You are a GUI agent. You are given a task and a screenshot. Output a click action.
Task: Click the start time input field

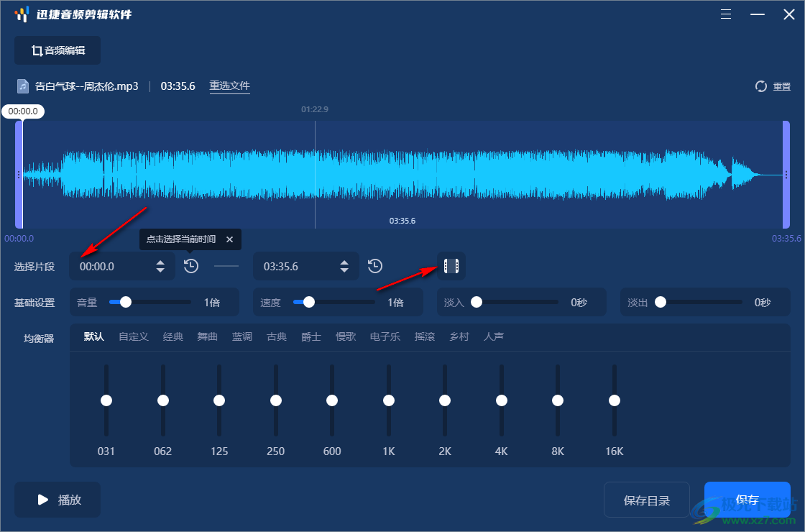111,266
